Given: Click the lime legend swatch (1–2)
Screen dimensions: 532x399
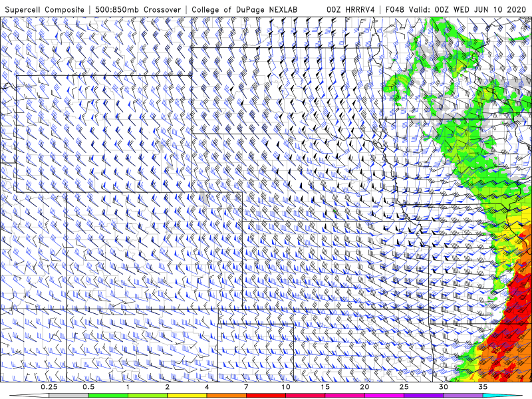Looking at the screenshot, I should [x=148, y=396].
